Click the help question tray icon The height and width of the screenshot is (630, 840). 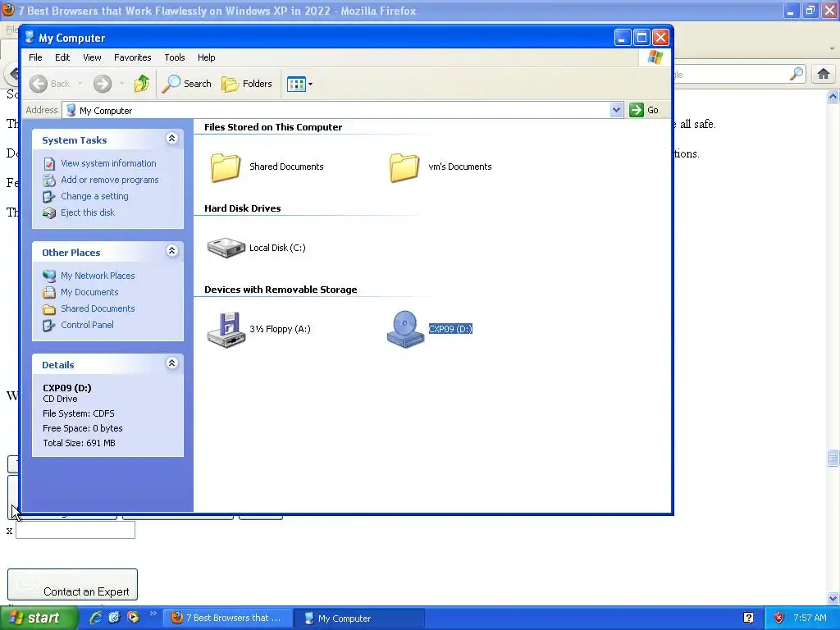(748, 619)
